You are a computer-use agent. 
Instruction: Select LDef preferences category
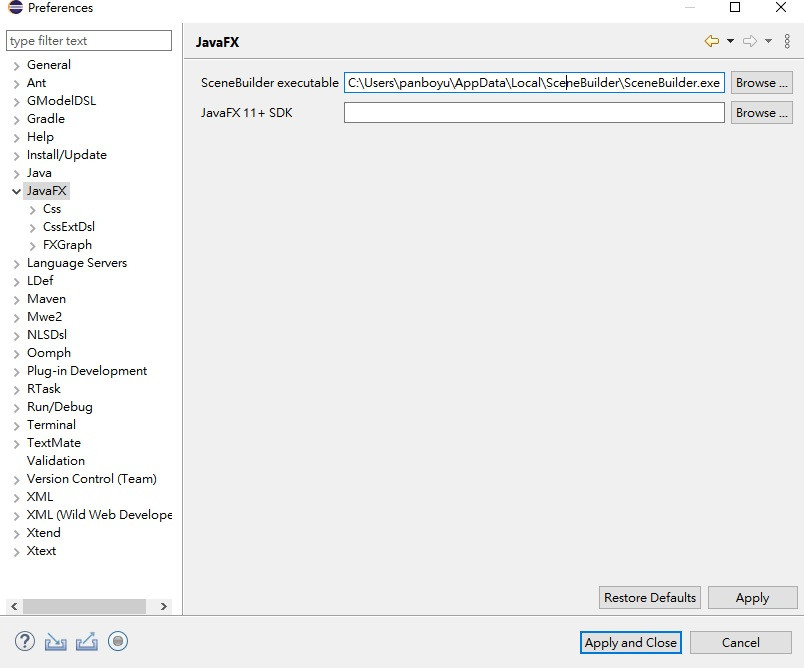click(40, 281)
